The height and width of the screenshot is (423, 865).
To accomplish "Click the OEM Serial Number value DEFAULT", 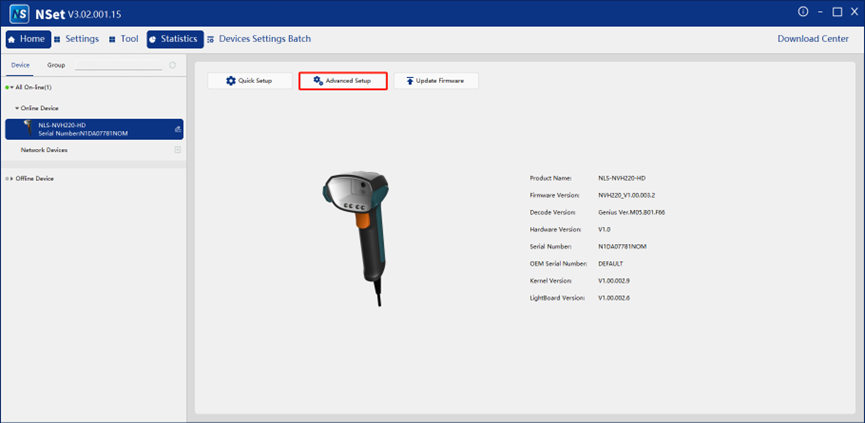I will tap(610, 264).
